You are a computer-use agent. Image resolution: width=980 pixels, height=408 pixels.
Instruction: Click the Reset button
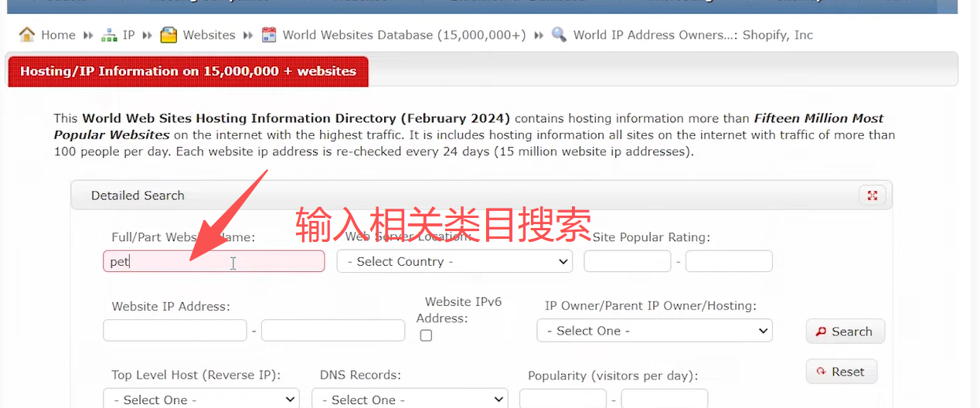[x=841, y=372]
